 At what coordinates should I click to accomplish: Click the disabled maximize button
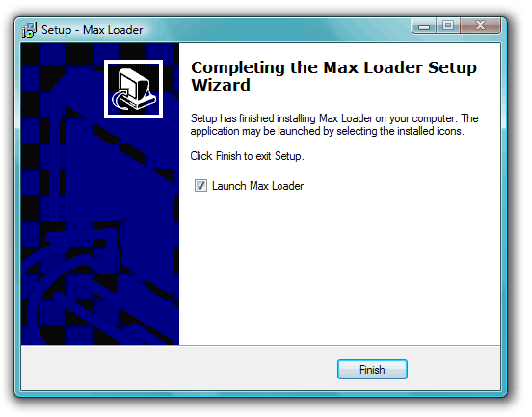448,26
